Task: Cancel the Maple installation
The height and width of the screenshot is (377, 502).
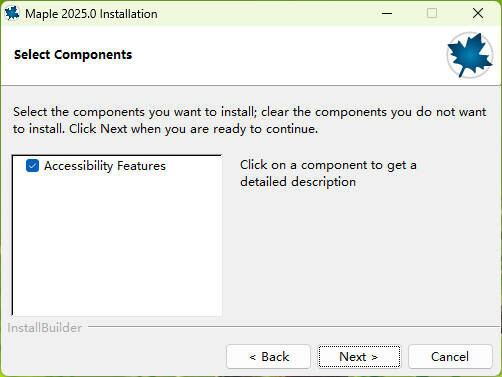Action: [450, 357]
